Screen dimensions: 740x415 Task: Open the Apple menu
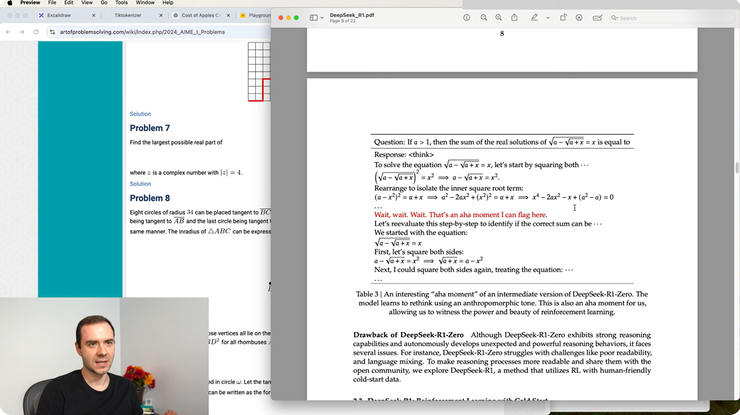point(8,3)
